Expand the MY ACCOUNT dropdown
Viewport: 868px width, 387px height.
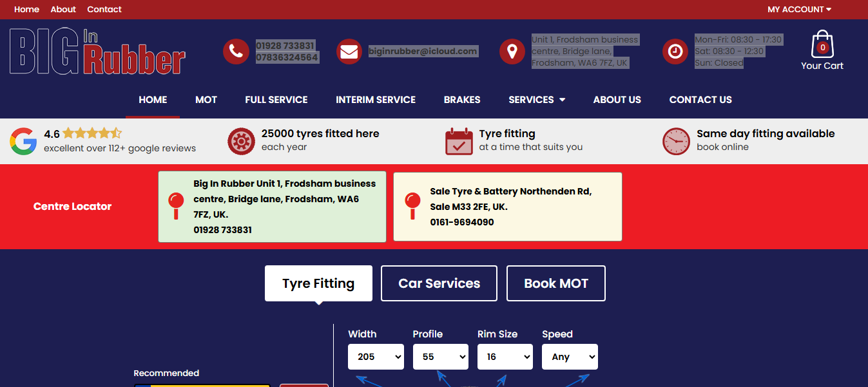tap(799, 9)
